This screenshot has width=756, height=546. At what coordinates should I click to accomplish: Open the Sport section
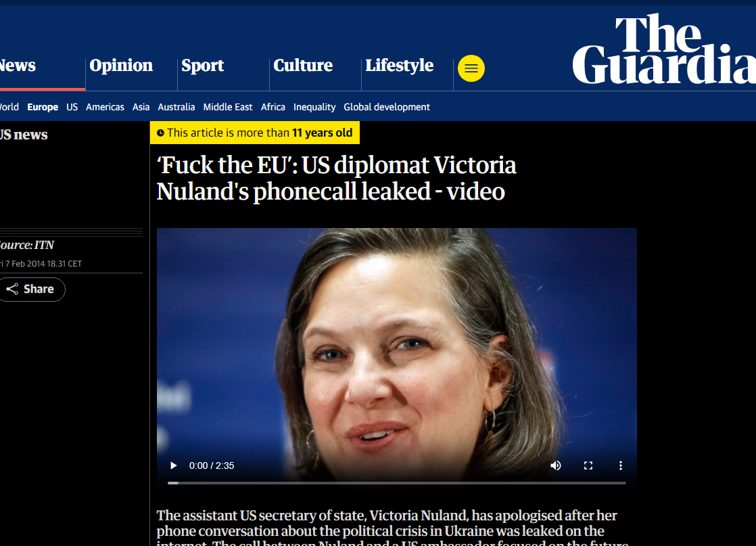(202, 65)
